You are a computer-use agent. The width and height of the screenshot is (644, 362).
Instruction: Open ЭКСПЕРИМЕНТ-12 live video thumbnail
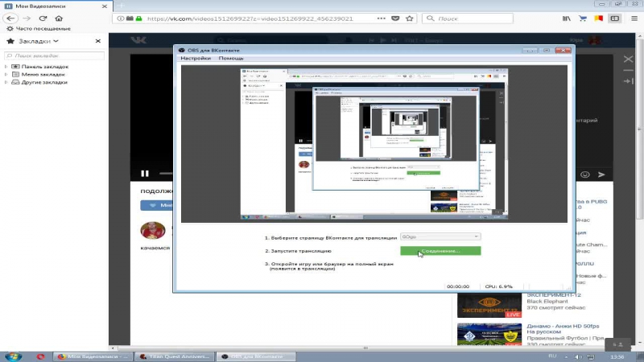coord(489,306)
